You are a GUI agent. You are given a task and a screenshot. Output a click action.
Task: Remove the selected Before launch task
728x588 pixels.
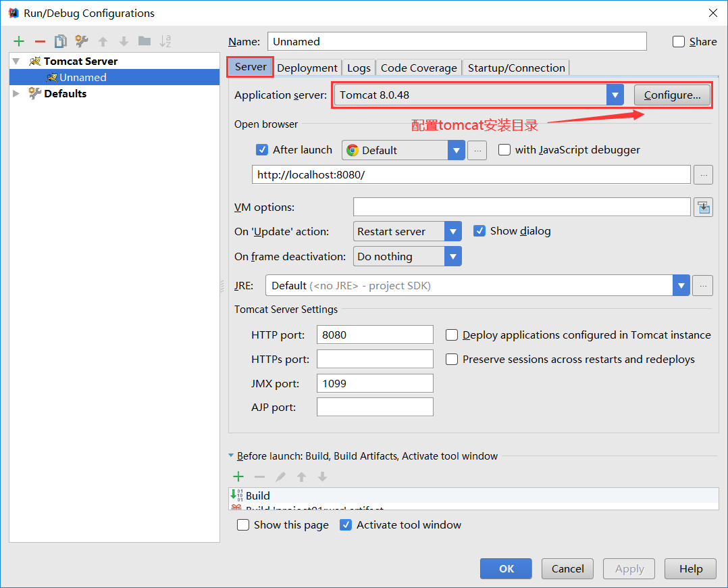click(259, 476)
